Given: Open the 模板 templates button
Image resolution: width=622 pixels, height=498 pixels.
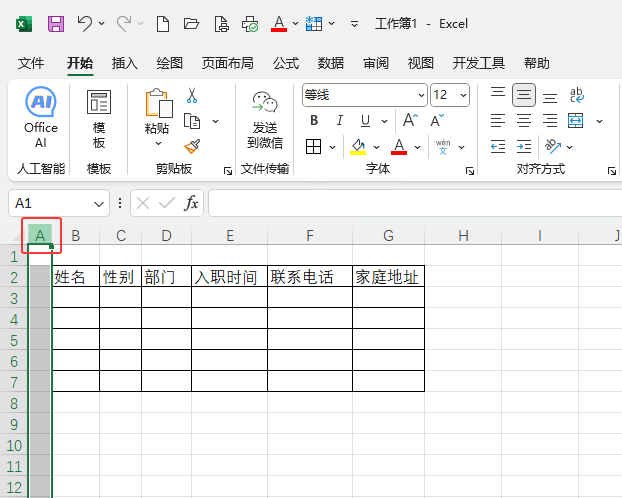Looking at the screenshot, I should [x=99, y=119].
